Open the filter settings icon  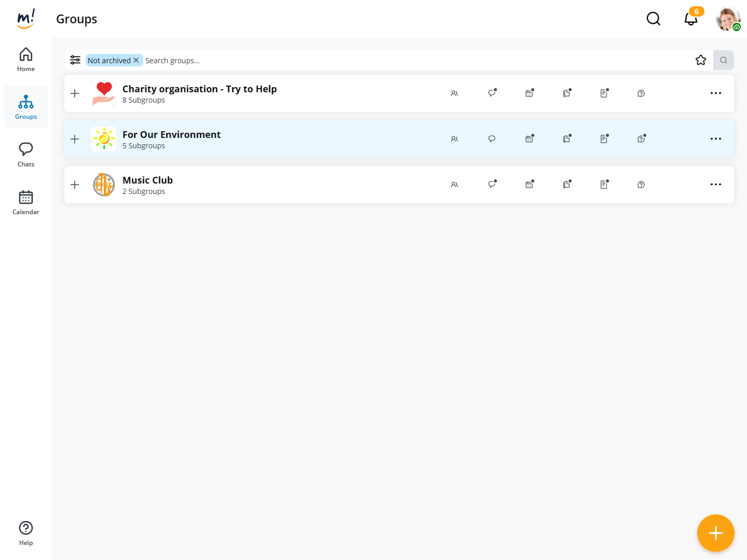tap(75, 60)
